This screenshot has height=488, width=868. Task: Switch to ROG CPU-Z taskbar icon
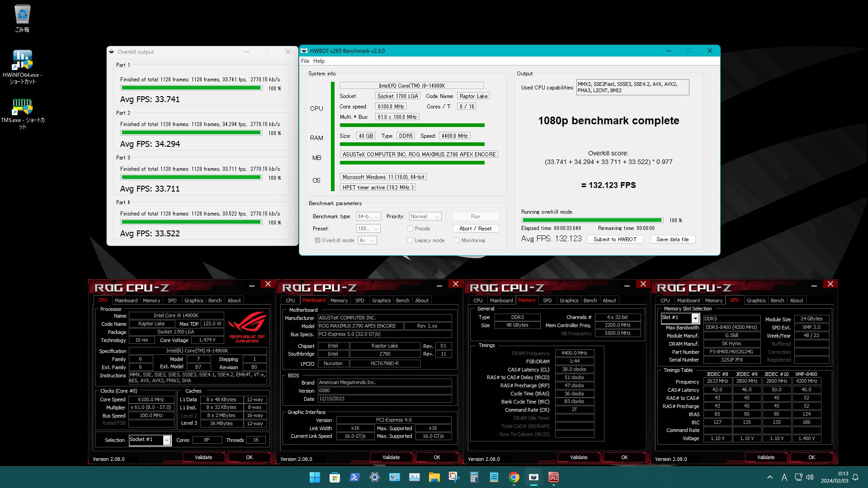pos(553,477)
